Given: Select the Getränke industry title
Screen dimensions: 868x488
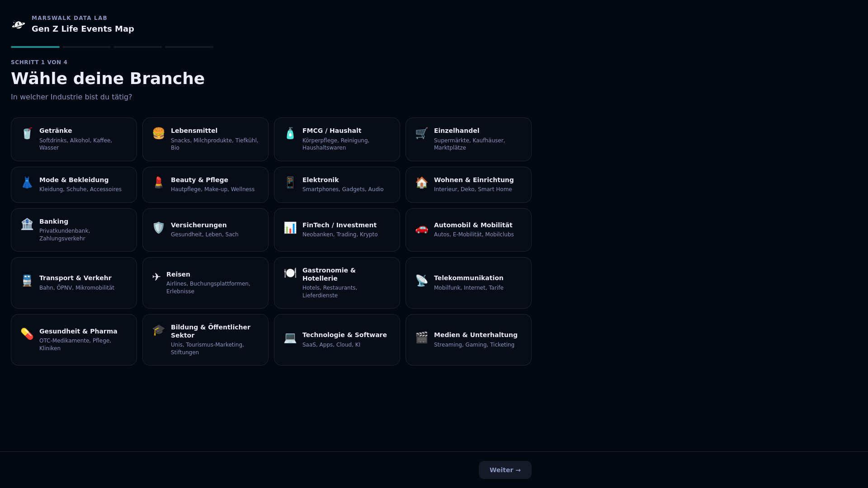Looking at the screenshot, I should [x=56, y=131].
